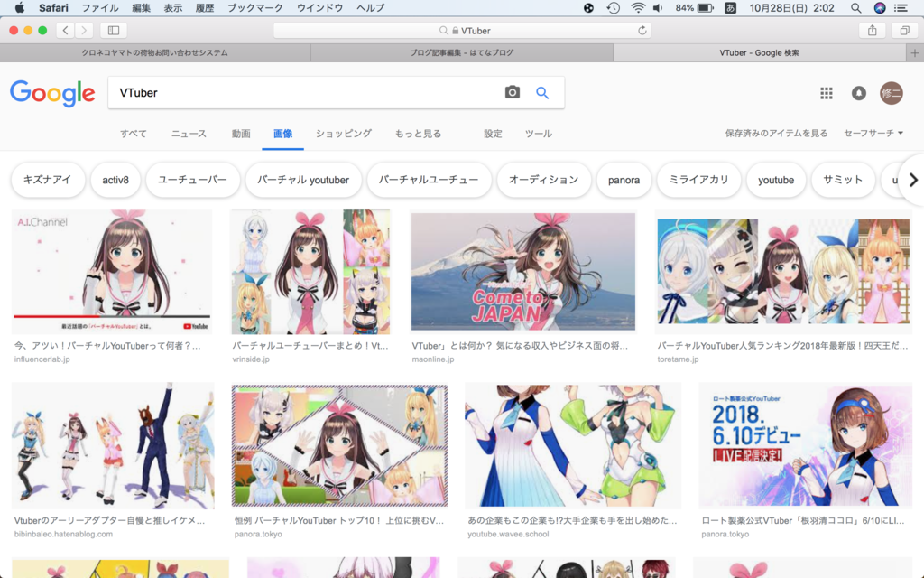Select the オーディション filter chip

point(544,180)
